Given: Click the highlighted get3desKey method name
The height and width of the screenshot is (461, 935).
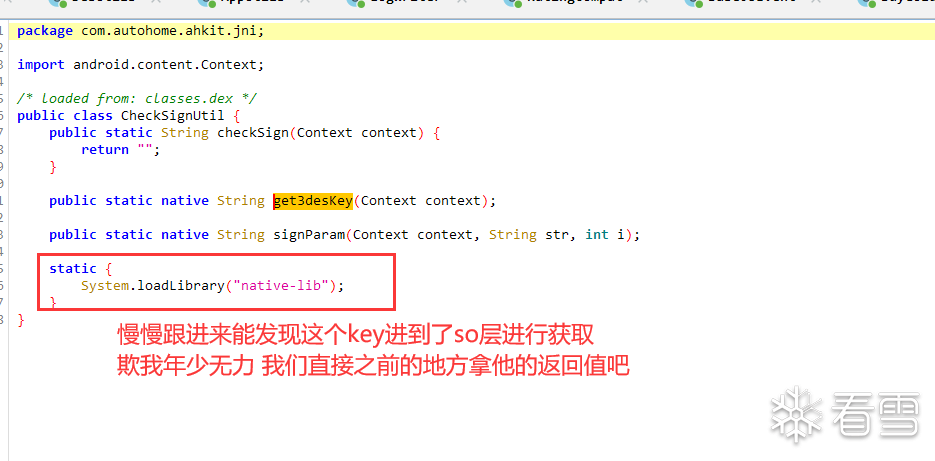Looking at the screenshot, I should coord(313,201).
